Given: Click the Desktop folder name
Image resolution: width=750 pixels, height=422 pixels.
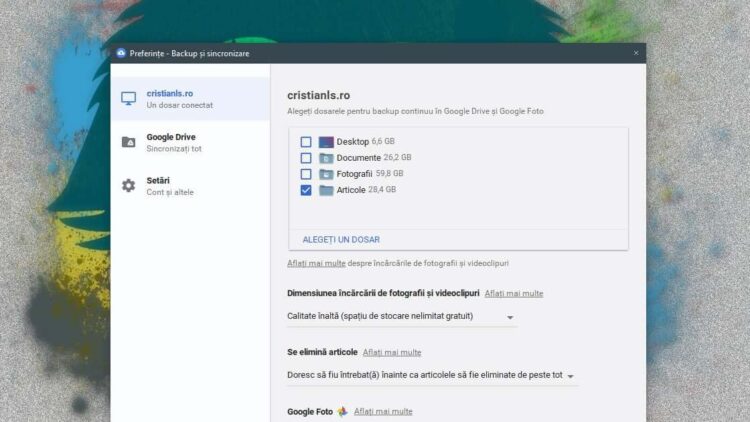Looking at the screenshot, I should pos(353,142).
